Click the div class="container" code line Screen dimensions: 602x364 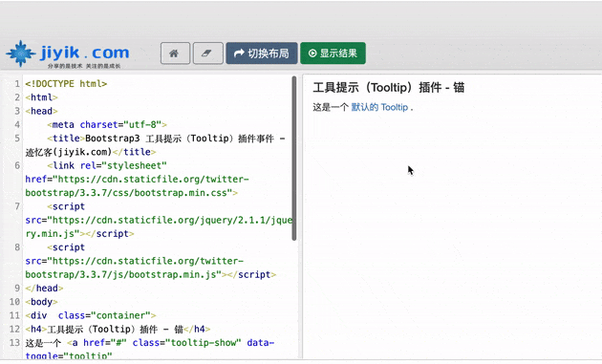91,315
